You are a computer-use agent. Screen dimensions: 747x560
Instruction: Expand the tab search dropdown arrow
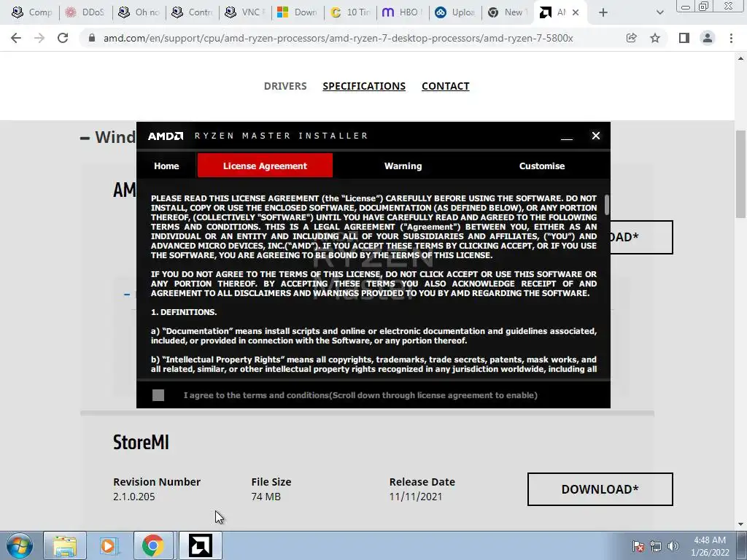tap(659, 12)
